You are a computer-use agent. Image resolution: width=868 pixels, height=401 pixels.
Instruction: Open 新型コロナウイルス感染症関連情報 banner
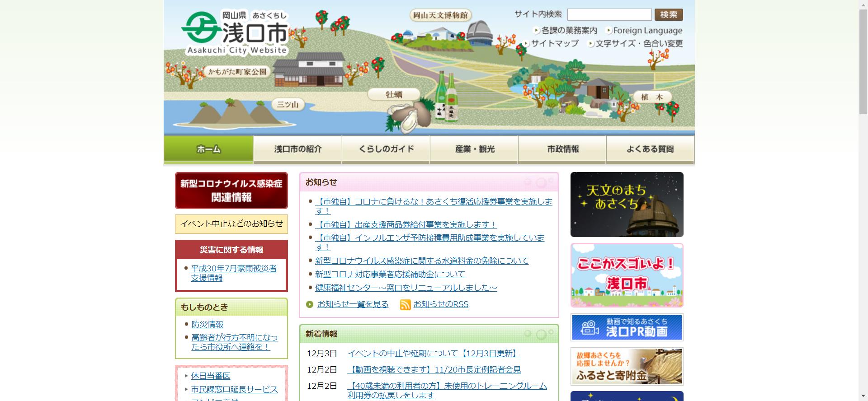click(x=231, y=191)
